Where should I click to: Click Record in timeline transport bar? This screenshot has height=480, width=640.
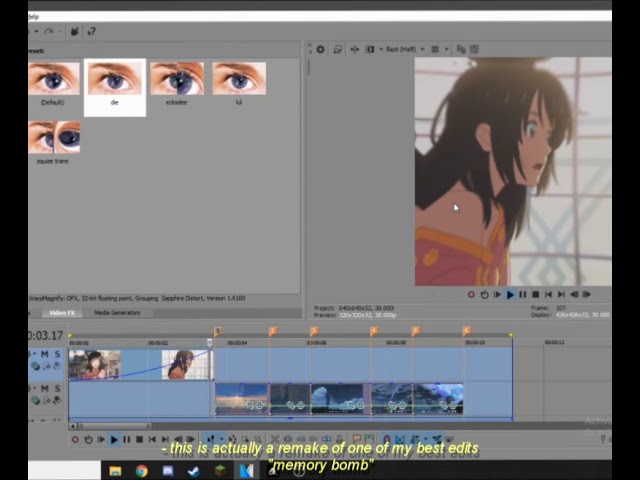coord(75,440)
